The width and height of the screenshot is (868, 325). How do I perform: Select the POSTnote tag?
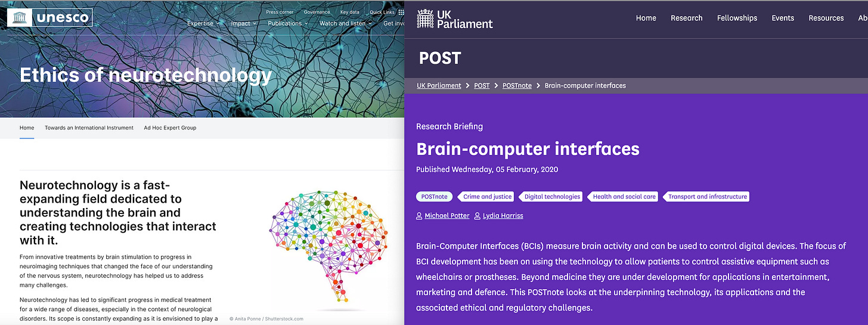click(x=434, y=196)
